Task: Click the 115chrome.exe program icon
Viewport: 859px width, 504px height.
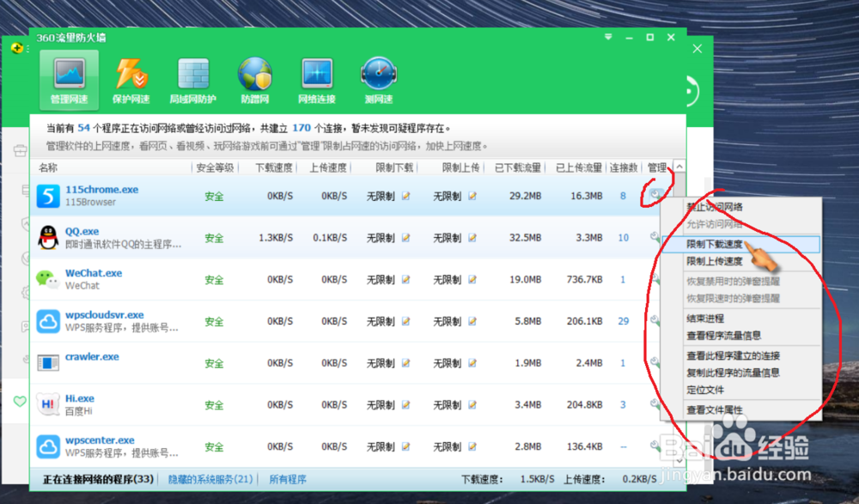Action: click(48, 196)
